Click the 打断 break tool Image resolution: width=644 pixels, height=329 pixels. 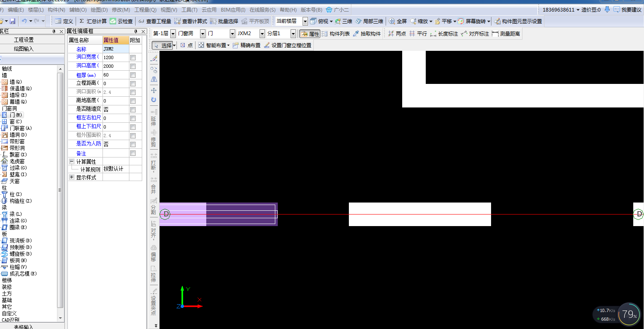coord(154,162)
